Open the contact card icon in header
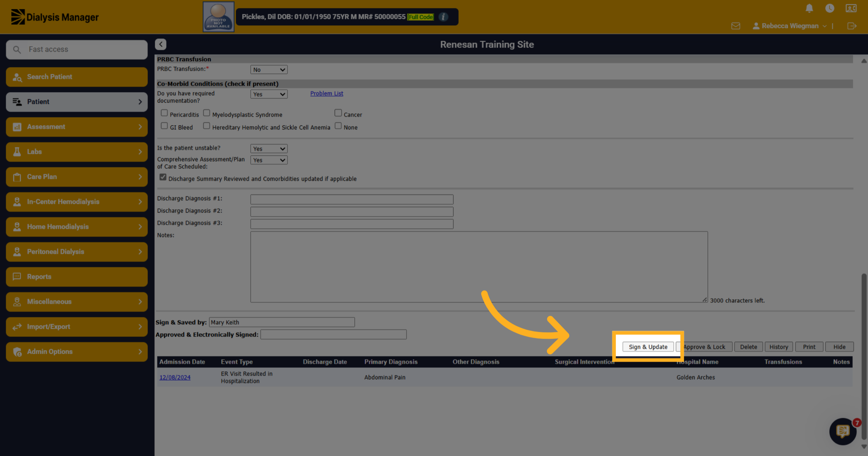The width and height of the screenshot is (868, 456). pos(851,8)
